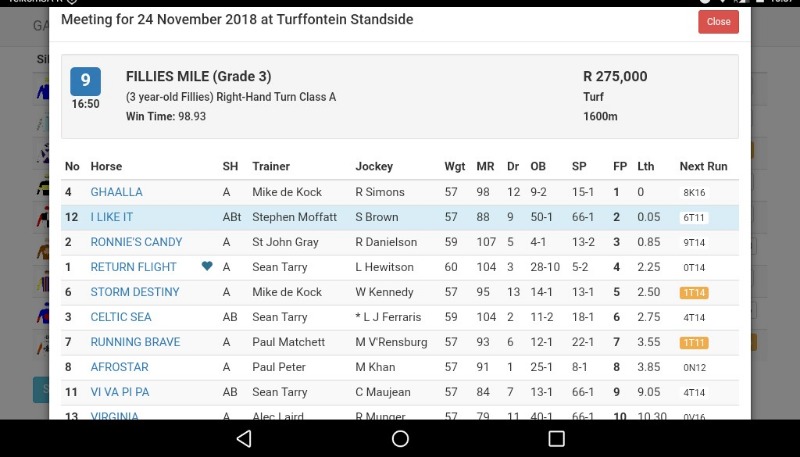Image resolution: width=800 pixels, height=457 pixels.
Task: Click the Next Run column header
Action: click(x=703, y=166)
